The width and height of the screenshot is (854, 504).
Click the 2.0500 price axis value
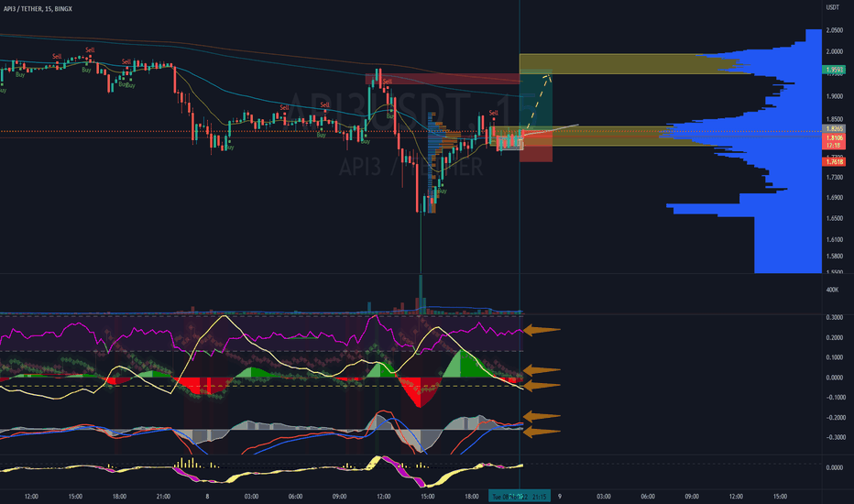835,30
